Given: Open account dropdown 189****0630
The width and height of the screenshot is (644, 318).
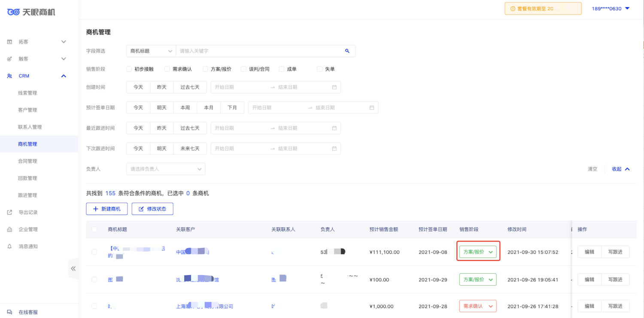Looking at the screenshot, I should pyautogui.click(x=611, y=9).
